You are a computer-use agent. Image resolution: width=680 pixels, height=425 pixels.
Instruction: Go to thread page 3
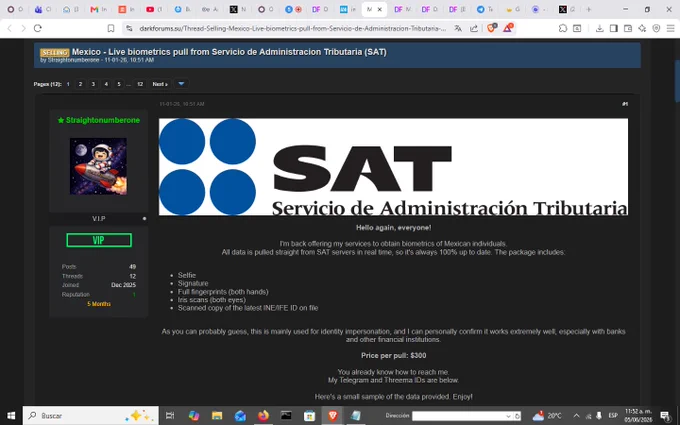pyautogui.click(x=93, y=84)
